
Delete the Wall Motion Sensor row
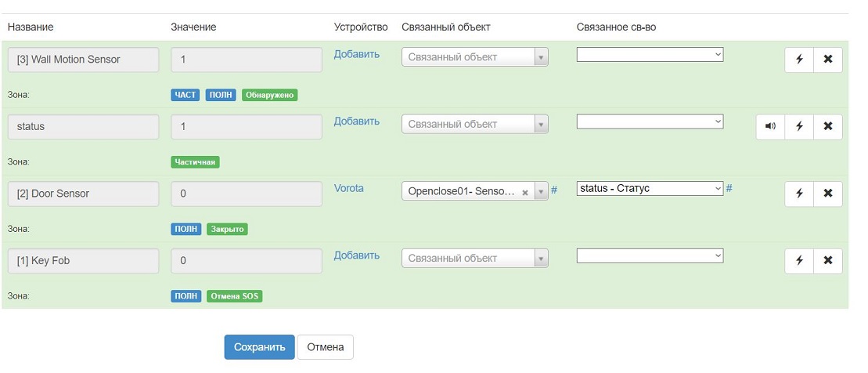(828, 60)
